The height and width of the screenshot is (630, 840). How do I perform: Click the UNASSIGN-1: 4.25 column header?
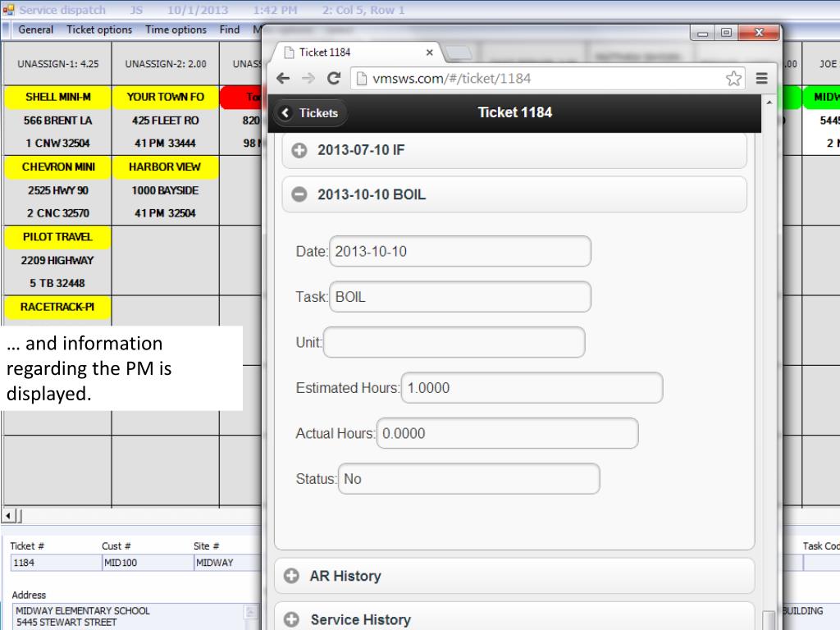click(x=58, y=64)
